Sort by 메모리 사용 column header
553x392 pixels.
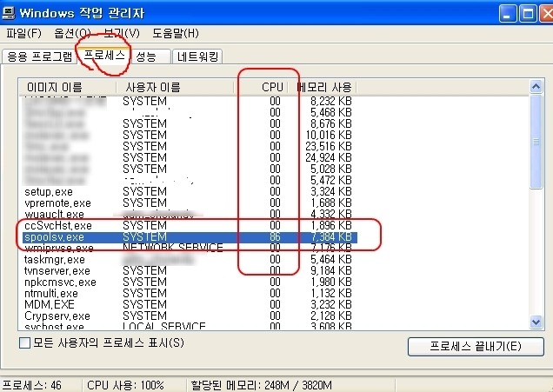click(x=324, y=87)
